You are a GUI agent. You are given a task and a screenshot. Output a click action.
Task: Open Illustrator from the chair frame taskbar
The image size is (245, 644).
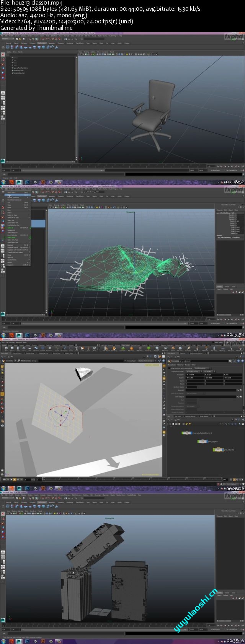(43, 182)
